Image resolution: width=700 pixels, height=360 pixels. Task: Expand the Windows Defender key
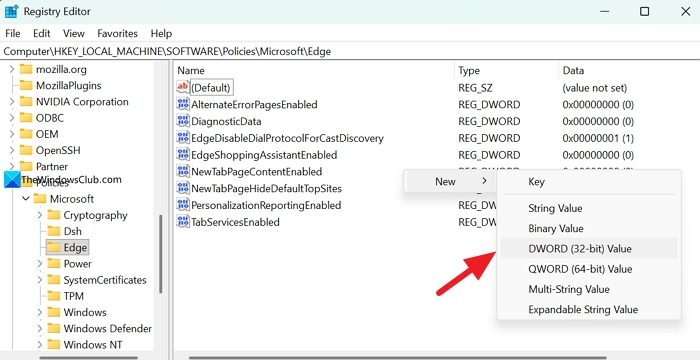40,329
